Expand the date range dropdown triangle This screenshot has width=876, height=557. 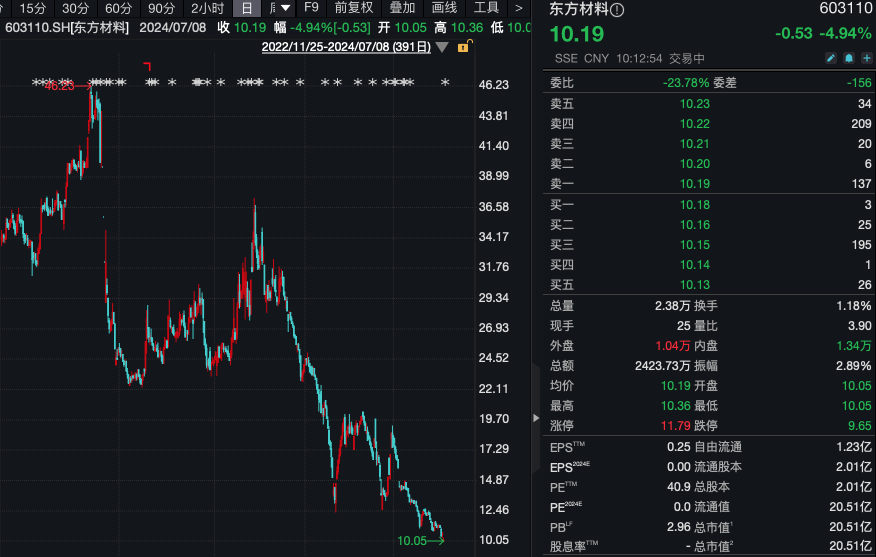point(442,47)
